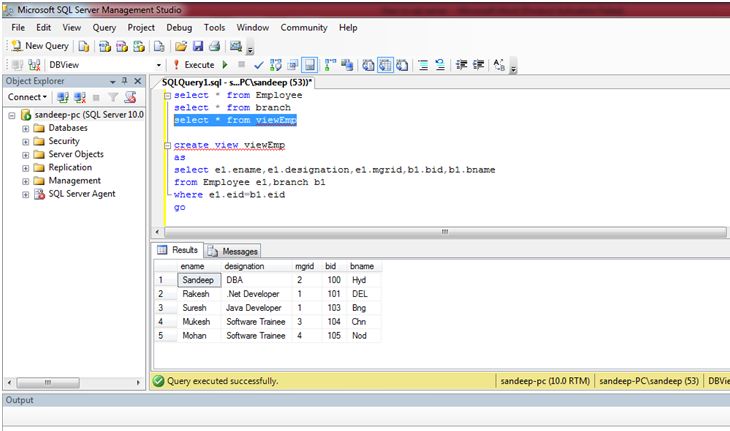This screenshot has width=730, height=431.
Task: Collapse the sandeep-pc server node
Action: (12, 115)
